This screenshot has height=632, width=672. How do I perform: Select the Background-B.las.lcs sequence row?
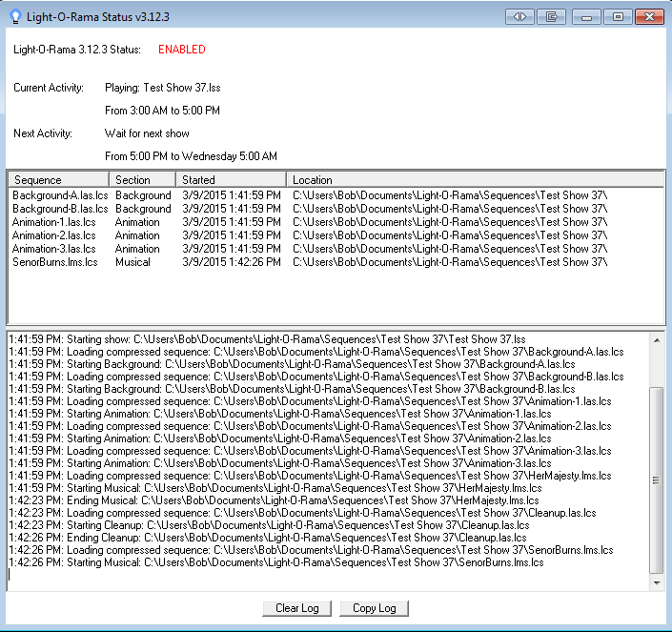tap(336, 209)
